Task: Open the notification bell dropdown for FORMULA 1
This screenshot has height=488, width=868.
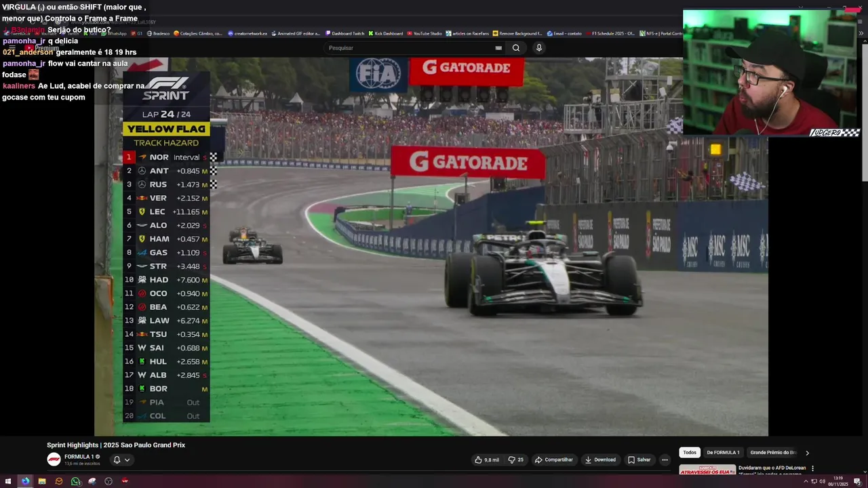Action: point(121,460)
